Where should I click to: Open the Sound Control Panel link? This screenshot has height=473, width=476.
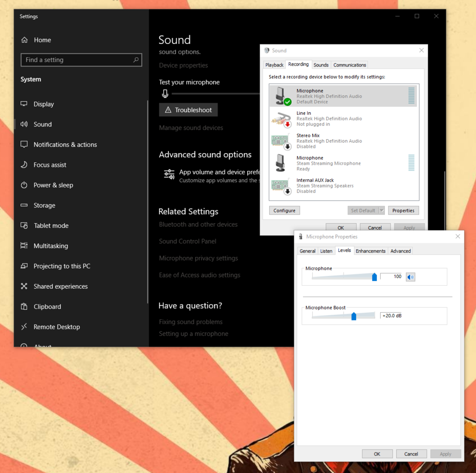(x=188, y=241)
